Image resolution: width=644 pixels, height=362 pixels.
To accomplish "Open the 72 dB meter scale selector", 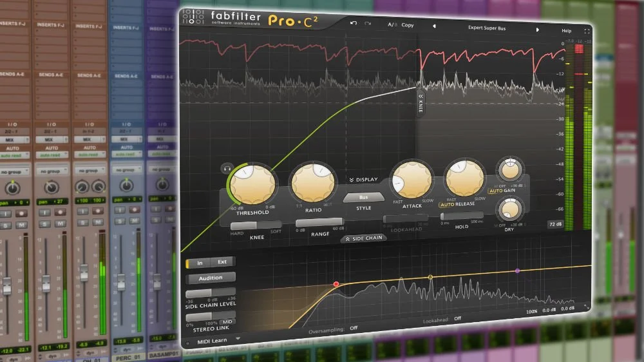I will pyautogui.click(x=555, y=224).
